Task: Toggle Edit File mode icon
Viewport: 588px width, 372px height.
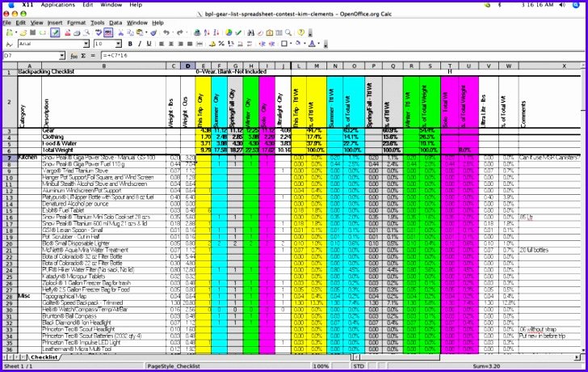Action: [x=55, y=32]
